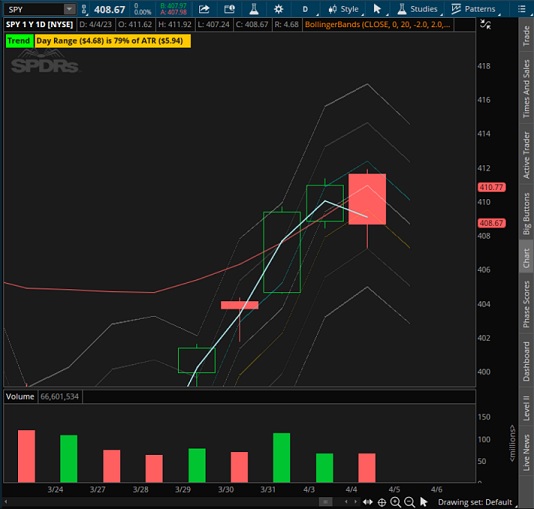Click the R: 4.68 range value
534x509 pixels.
point(286,25)
